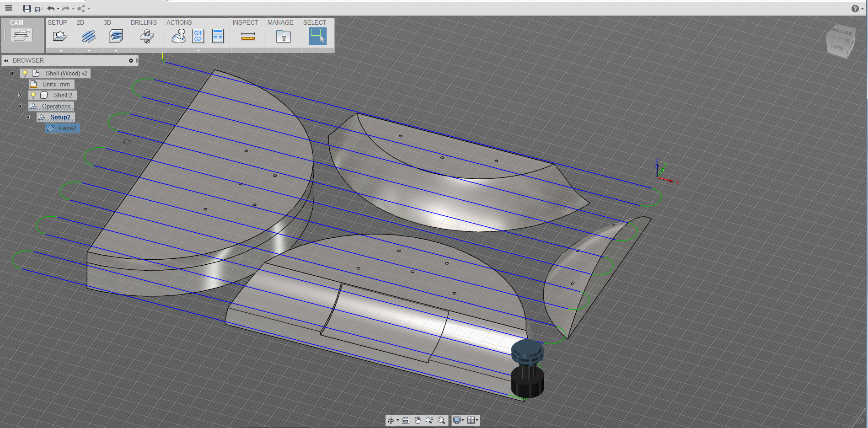Select the 3D milling strategy icon
Viewport: 868px width, 428px height.
(116, 36)
